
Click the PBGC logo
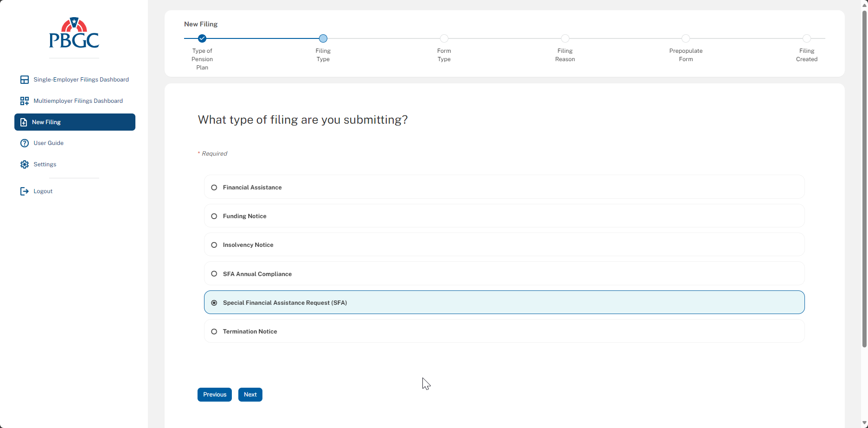click(74, 33)
